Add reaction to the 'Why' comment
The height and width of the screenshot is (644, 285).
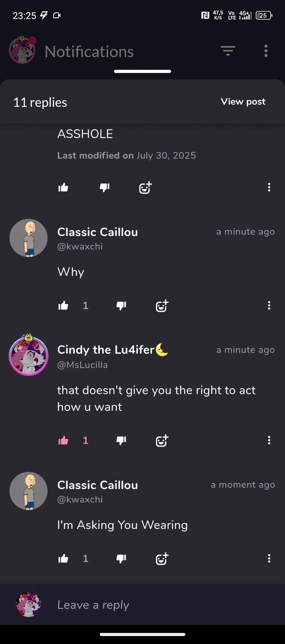click(162, 306)
